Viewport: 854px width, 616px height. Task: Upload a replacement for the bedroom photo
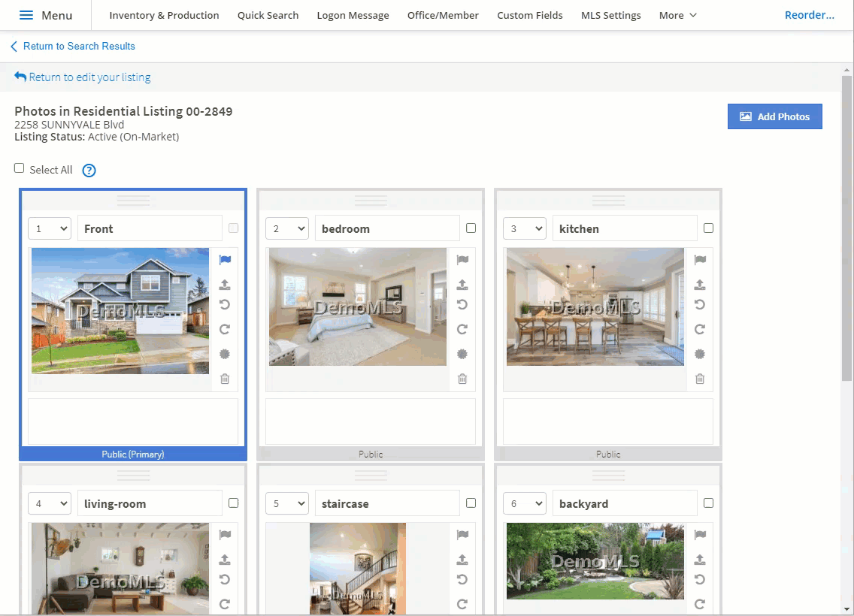tap(462, 284)
